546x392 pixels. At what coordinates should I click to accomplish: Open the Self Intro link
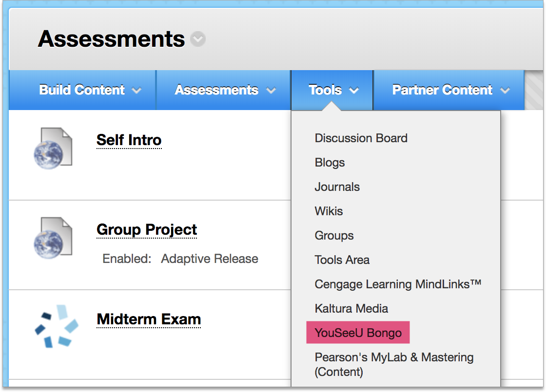point(129,140)
